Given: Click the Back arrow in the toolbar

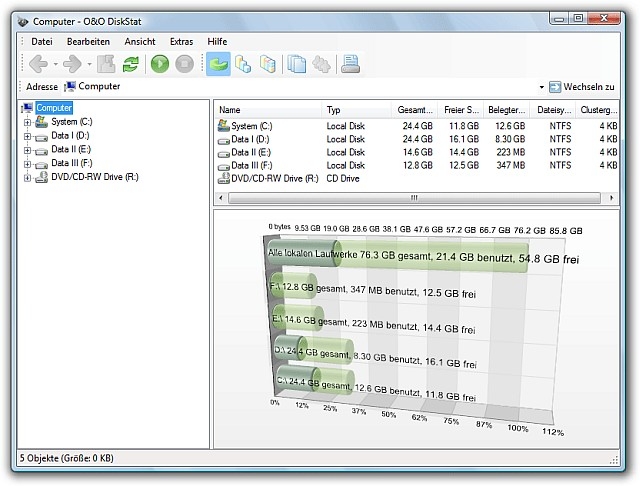Looking at the screenshot, I should pyautogui.click(x=37, y=64).
